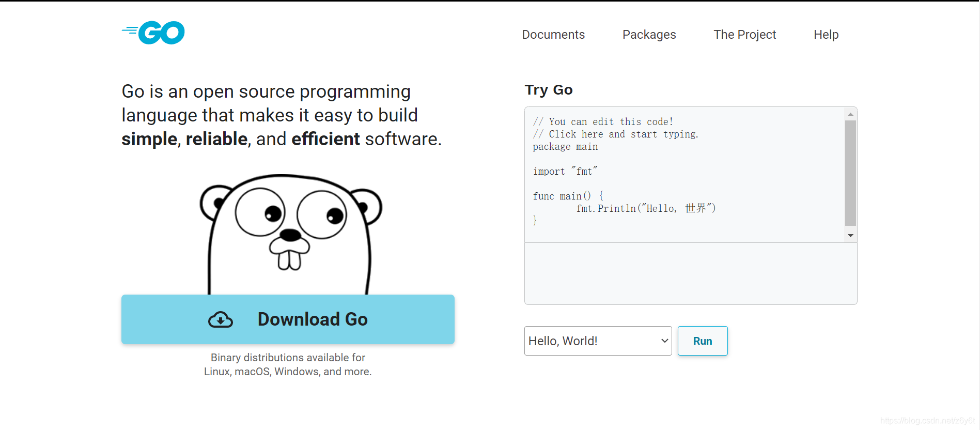The width and height of the screenshot is (980, 430).
Task: Click the code editor scroll down arrow
Action: (850, 236)
